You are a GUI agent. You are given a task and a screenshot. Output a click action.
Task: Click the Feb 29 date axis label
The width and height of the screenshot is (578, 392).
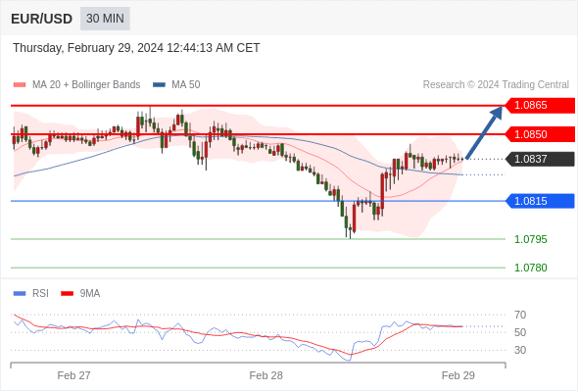[458, 375]
